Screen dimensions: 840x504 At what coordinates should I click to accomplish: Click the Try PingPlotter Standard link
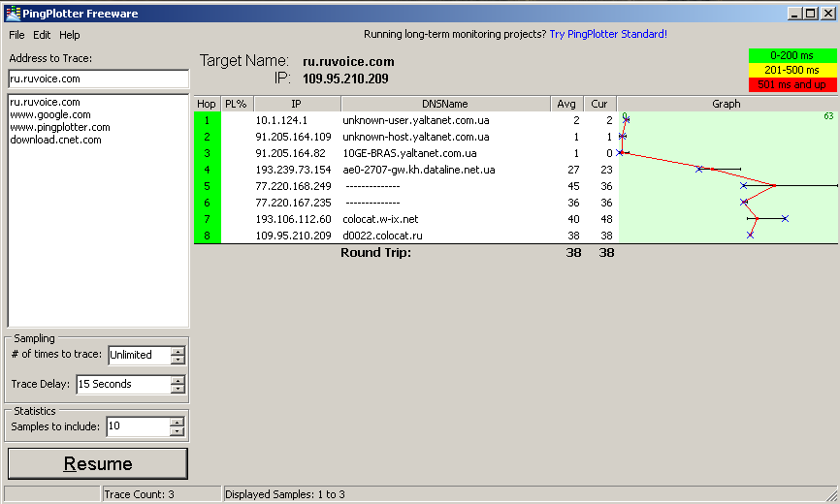pos(608,34)
